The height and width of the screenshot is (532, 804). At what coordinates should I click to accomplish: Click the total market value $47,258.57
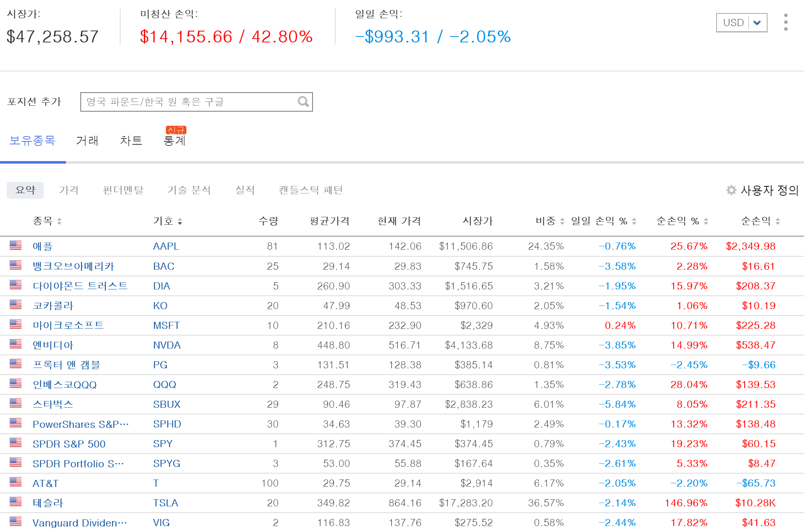(52, 37)
